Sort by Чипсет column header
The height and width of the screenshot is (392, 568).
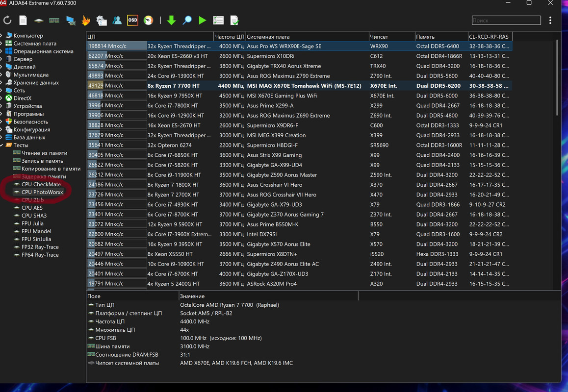pos(391,37)
